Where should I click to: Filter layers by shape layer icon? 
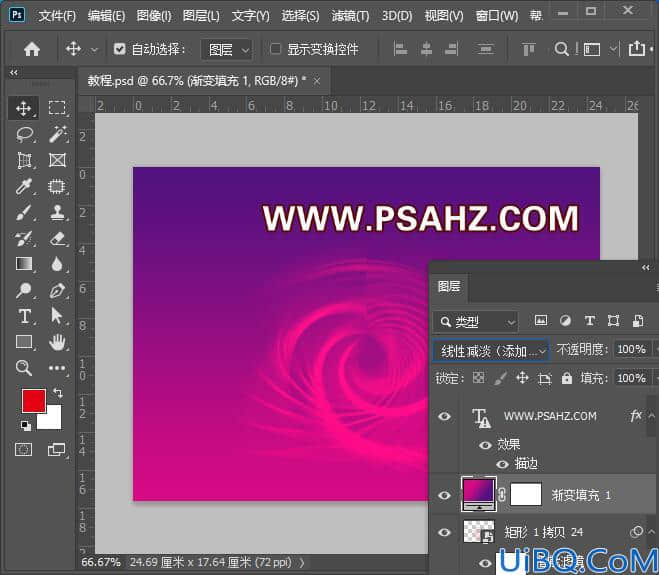pos(614,321)
